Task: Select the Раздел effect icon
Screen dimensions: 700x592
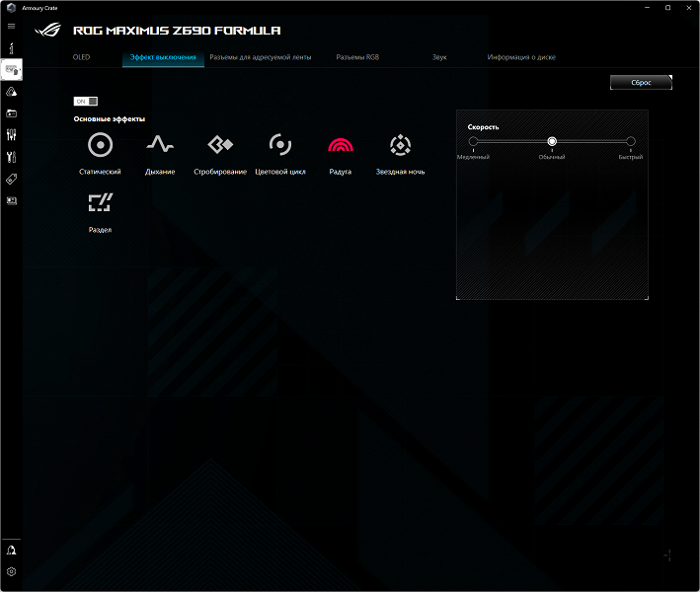Action: tap(100, 202)
